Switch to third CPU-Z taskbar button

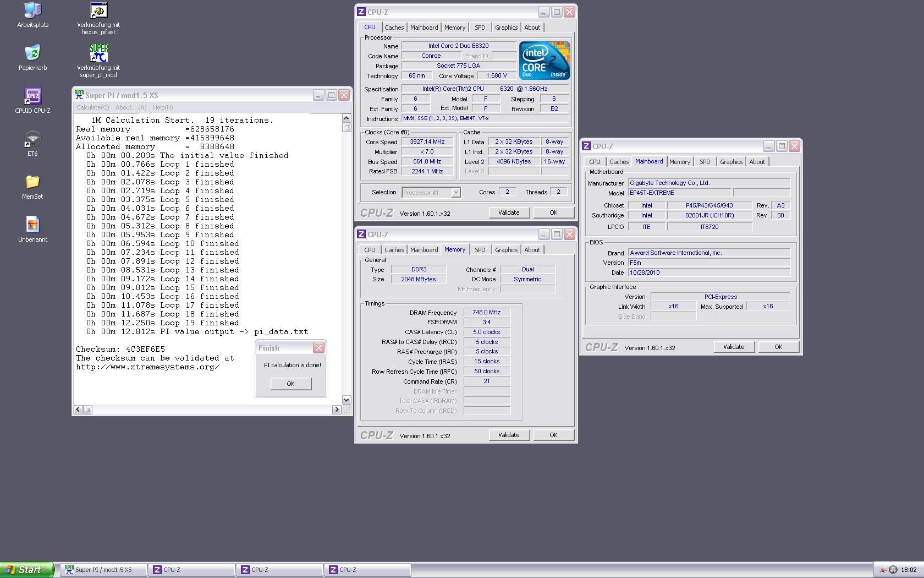(x=367, y=570)
